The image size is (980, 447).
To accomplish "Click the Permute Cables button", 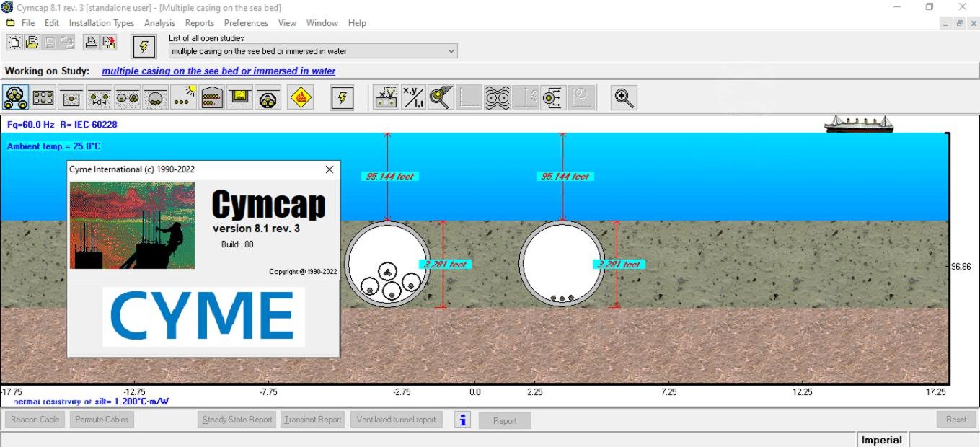I will [102, 420].
